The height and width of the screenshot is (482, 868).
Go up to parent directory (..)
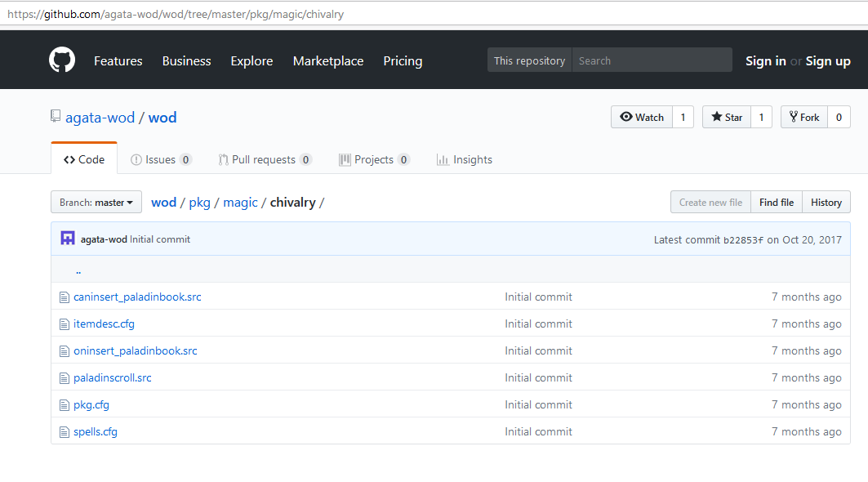point(78,271)
